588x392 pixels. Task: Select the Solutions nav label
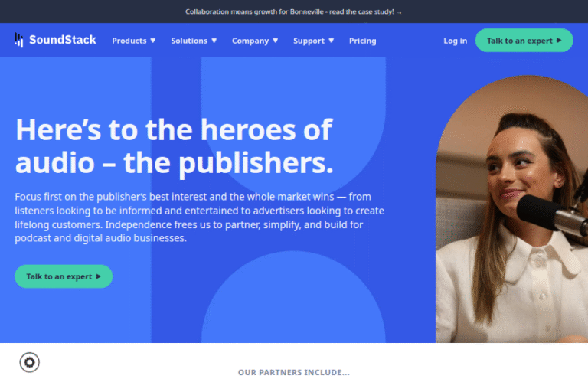189,41
